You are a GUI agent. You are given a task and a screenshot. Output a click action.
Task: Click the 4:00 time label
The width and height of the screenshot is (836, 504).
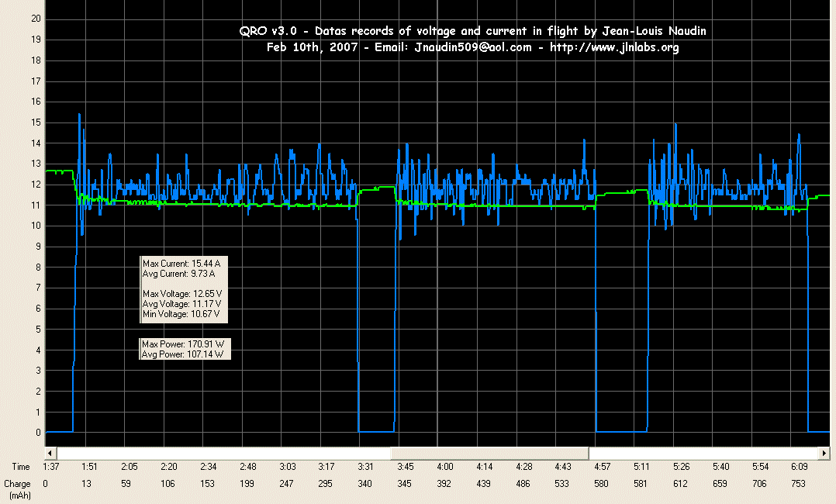pos(444,467)
